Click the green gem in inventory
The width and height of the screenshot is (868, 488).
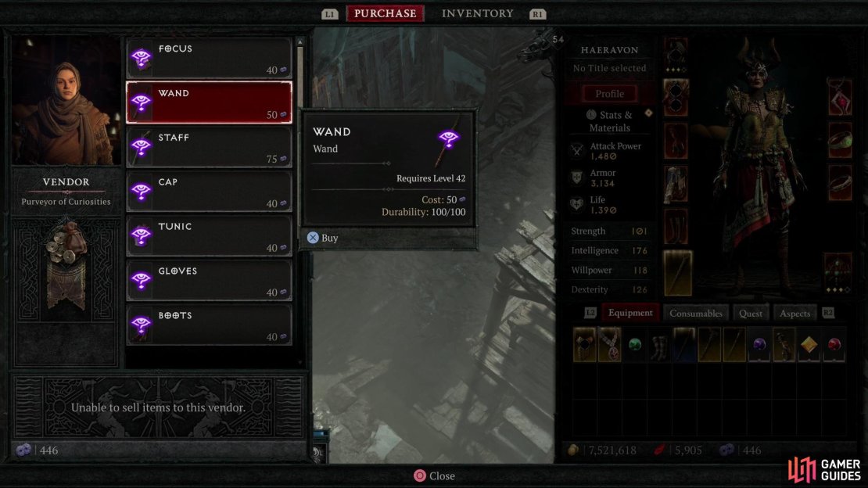point(634,345)
